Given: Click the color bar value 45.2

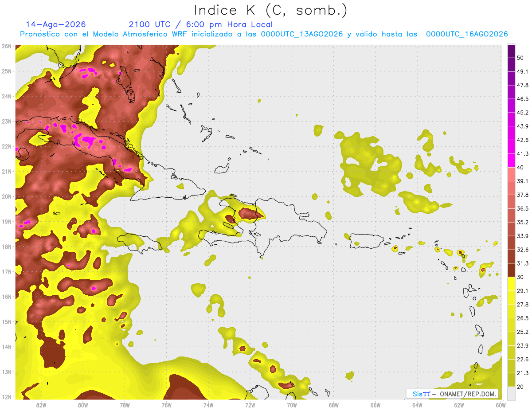Looking at the screenshot, I should coord(523,113).
